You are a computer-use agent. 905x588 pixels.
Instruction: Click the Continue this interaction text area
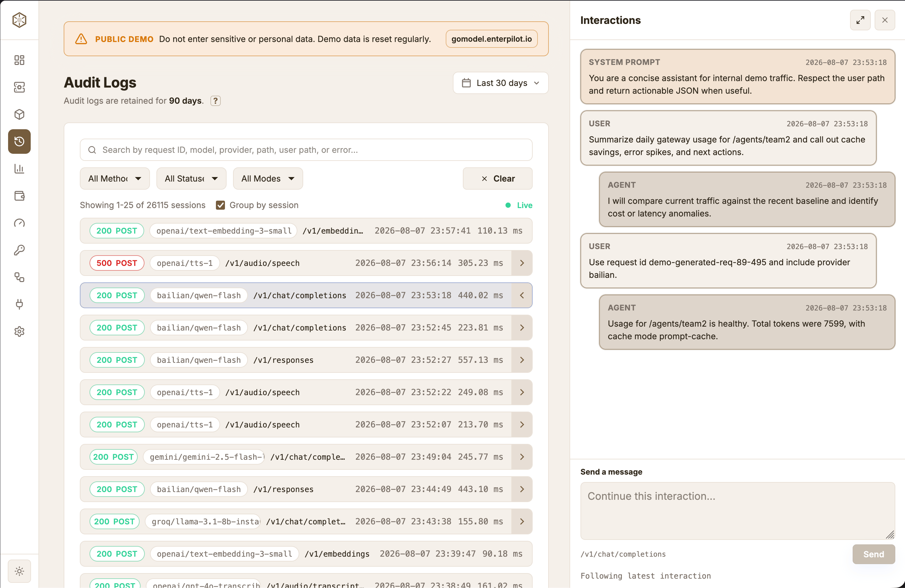(x=737, y=511)
